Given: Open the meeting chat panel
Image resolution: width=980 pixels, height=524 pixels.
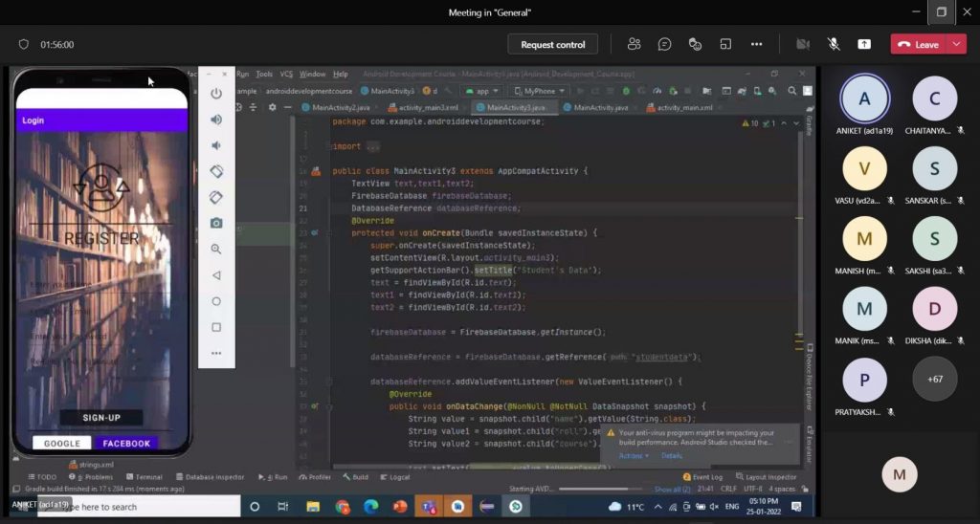Looking at the screenshot, I should tap(664, 44).
